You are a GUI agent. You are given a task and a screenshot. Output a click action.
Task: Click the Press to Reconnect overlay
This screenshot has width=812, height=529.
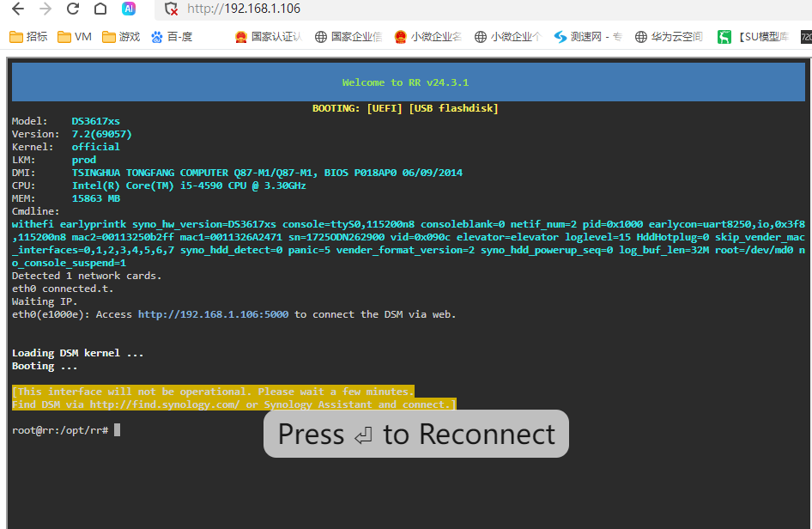tap(415, 434)
